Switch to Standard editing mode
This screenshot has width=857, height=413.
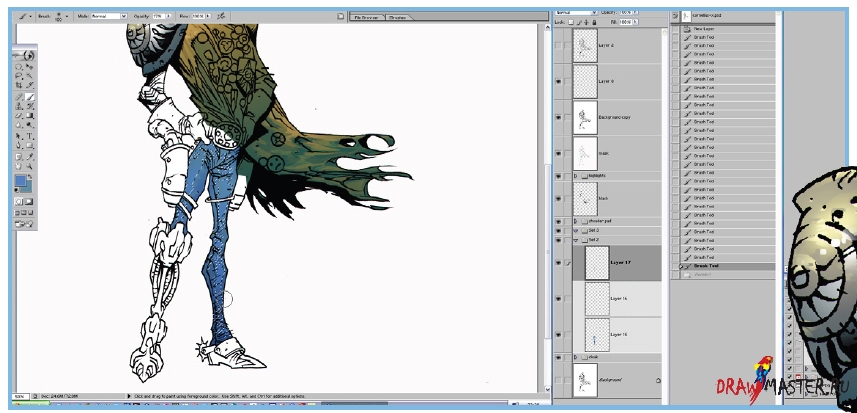(19, 202)
